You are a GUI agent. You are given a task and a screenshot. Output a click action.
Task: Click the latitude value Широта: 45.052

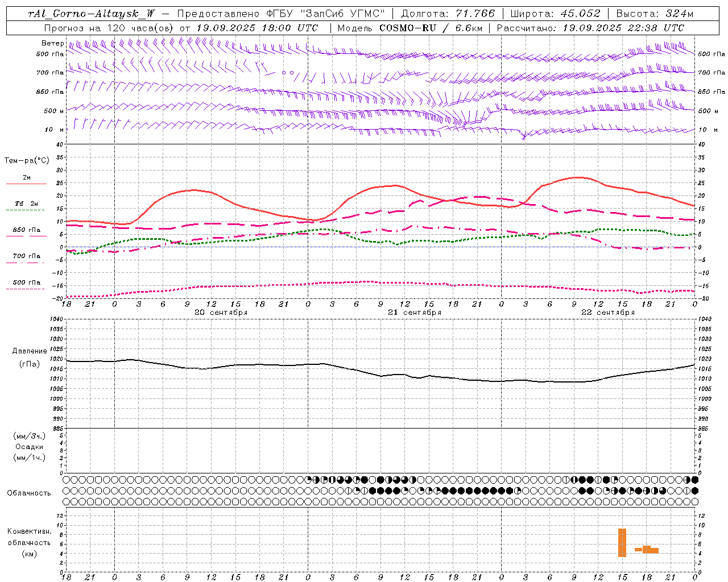(555, 14)
